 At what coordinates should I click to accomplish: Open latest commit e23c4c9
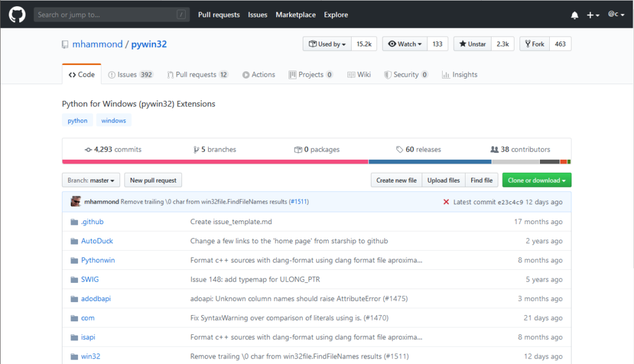[x=510, y=202]
